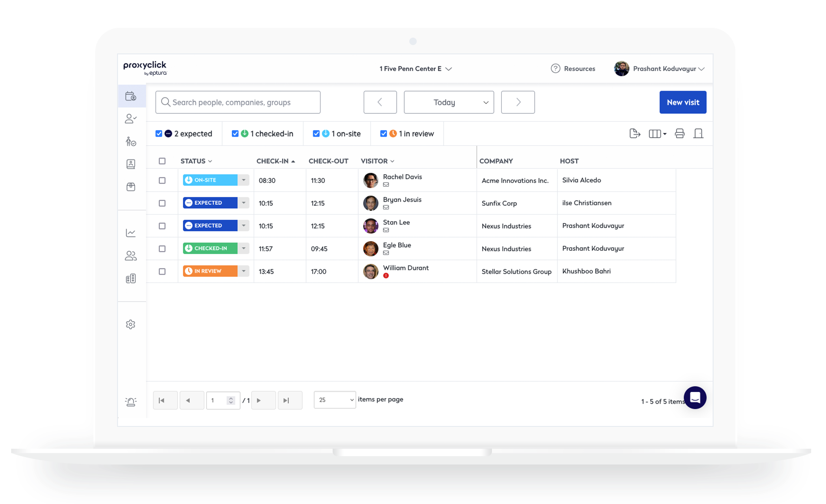The image size is (826, 504).
Task: Open the settings gear in sidebar
Action: 131,324
